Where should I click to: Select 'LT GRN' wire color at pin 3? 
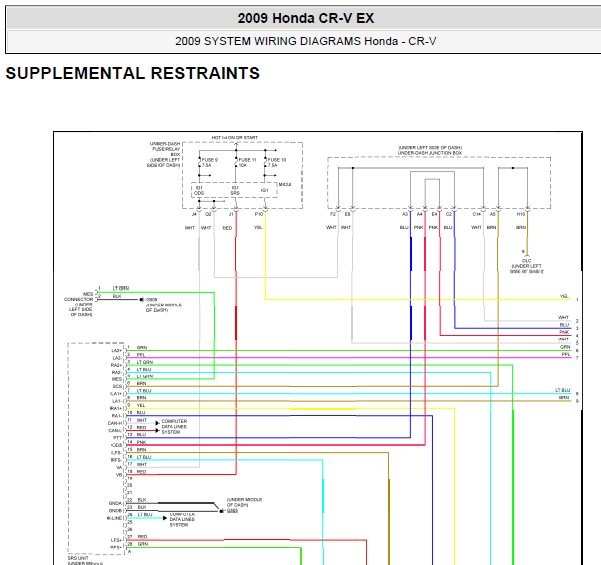[x=145, y=362]
